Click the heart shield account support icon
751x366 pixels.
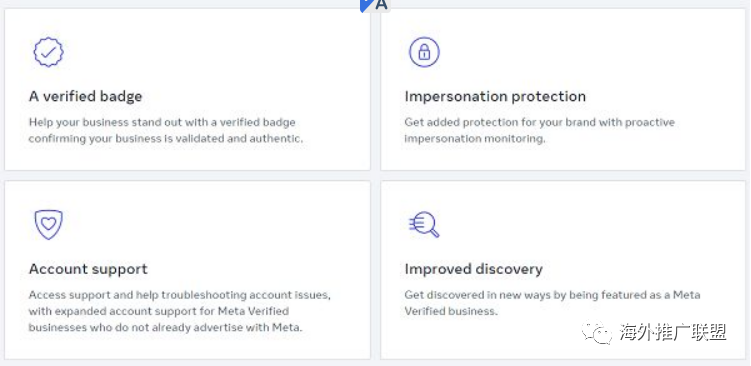[48, 224]
